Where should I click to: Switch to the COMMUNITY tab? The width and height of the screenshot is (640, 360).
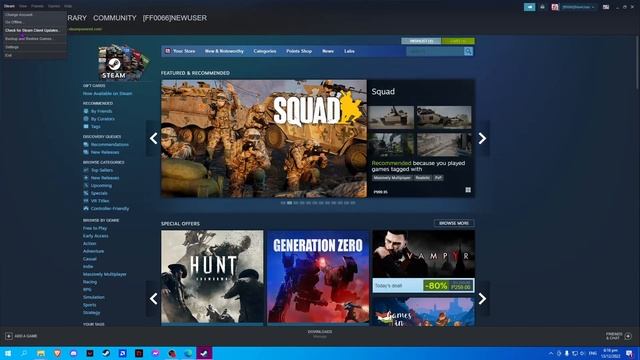(x=115, y=18)
